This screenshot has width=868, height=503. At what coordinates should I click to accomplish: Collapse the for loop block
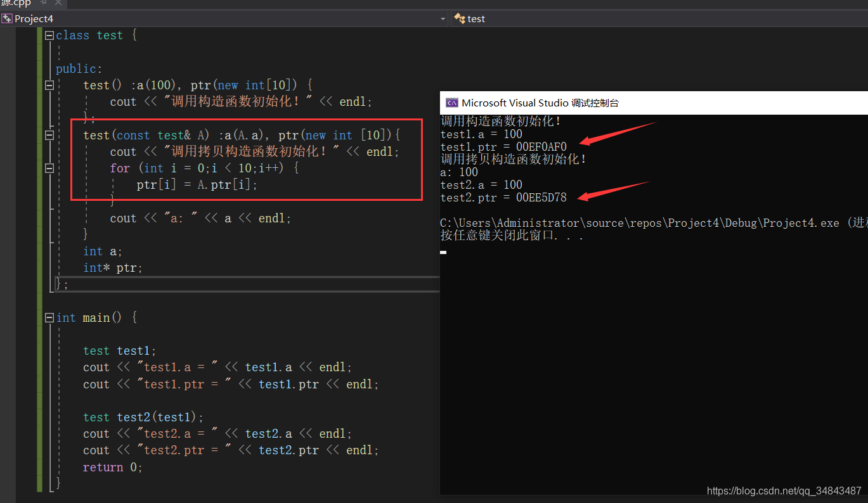point(49,169)
